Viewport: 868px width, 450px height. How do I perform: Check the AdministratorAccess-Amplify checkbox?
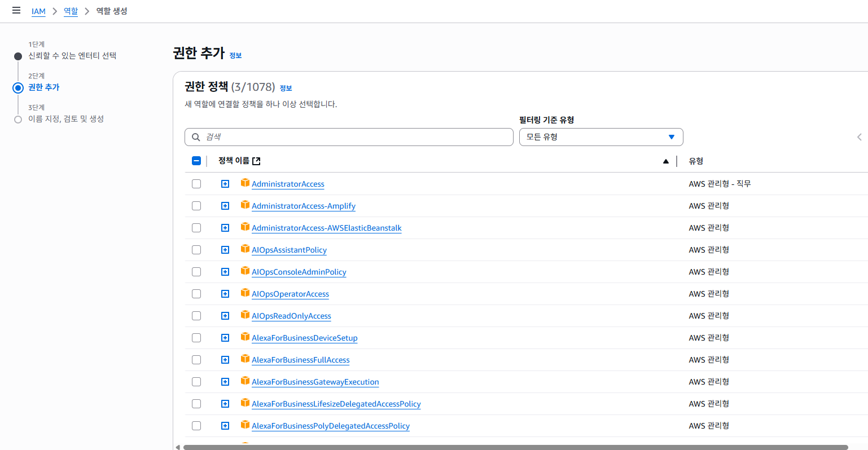(x=196, y=206)
